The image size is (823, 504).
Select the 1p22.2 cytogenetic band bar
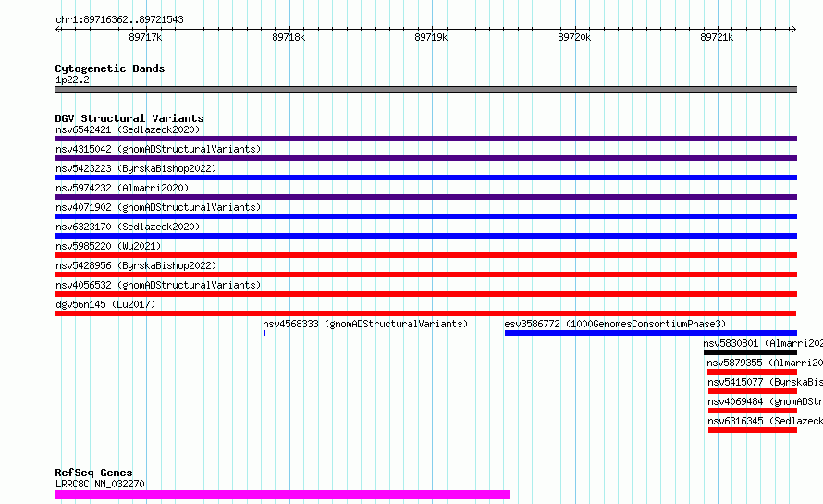coord(425,90)
